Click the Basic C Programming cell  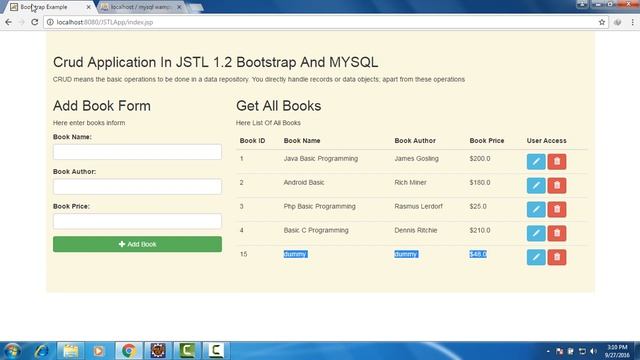pyautogui.click(x=316, y=230)
